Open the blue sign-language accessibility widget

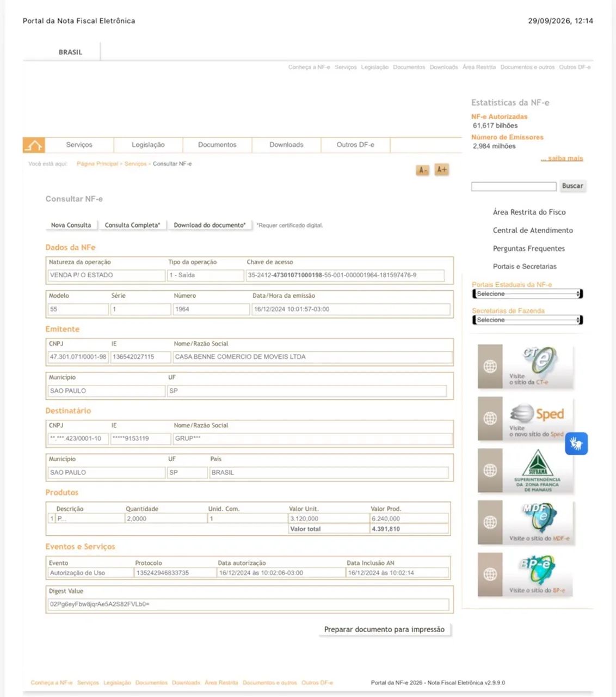coord(576,444)
